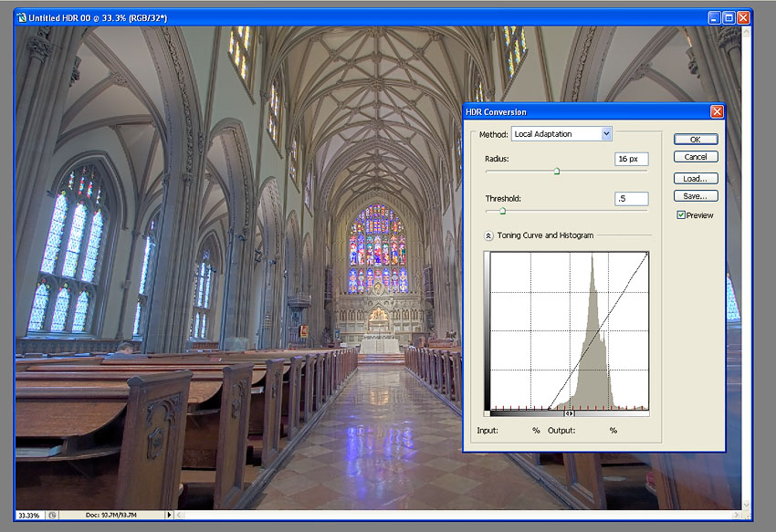
Task: Click the Threshold slider handle
Action: [x=502, y=211]
